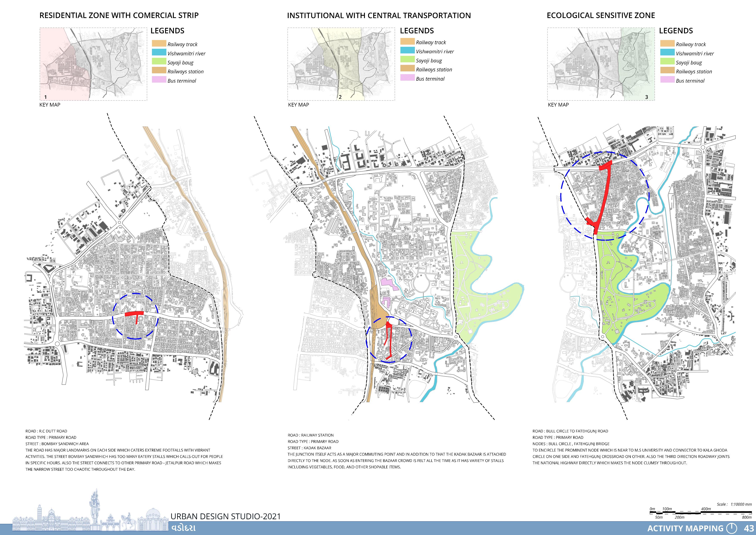
Task: Click the Urban Design Studio-2021 footer text
Action: point(226,516)
